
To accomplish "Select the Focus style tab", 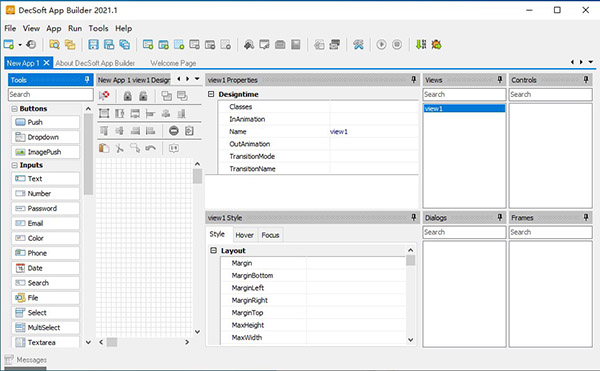I will [270, 235].
